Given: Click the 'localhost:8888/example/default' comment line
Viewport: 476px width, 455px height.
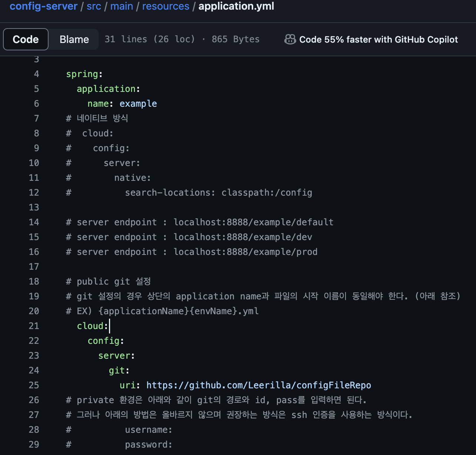Looking at the screenshot, I should tap(200, 222).
